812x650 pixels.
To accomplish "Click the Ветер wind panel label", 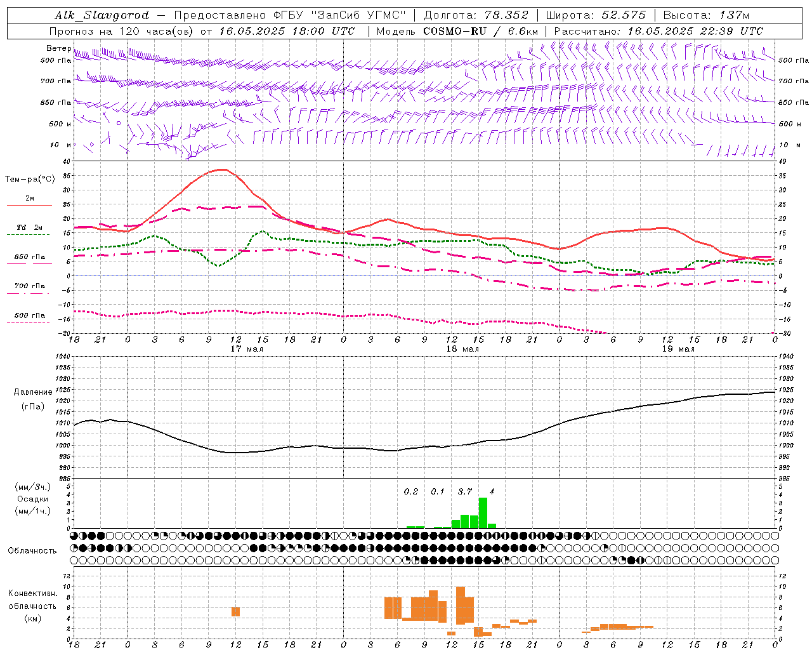I will [58, 48].
